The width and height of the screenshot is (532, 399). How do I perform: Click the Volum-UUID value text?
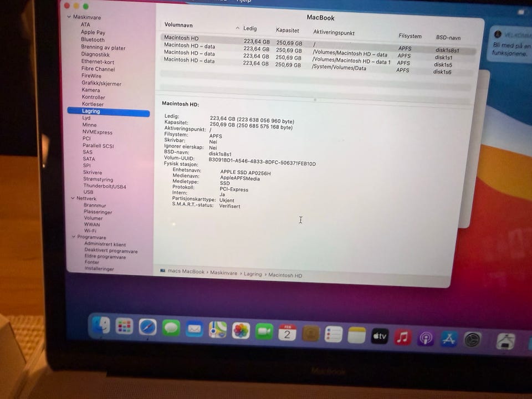262,161
